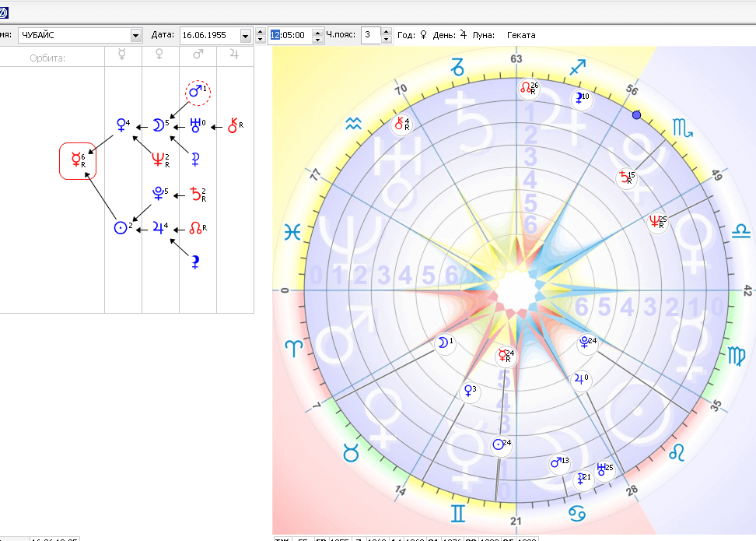756x541 pixels.
Task: Click the date field showing 16.06.1955
Action: tap(210, 35)
